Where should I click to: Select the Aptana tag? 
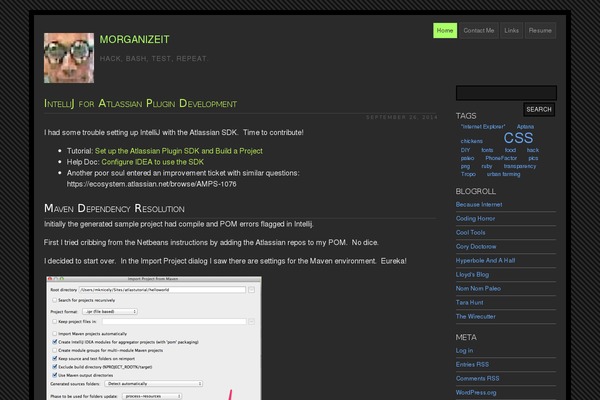[525, 127]
